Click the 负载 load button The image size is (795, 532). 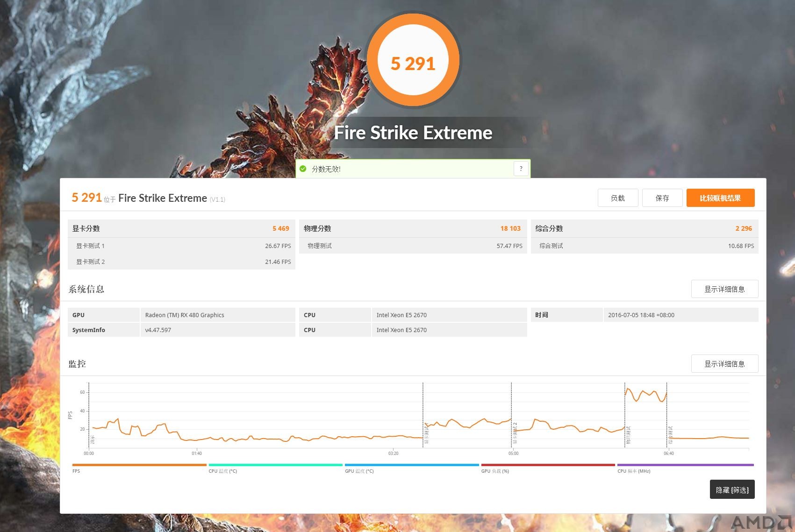coord(618,198)
